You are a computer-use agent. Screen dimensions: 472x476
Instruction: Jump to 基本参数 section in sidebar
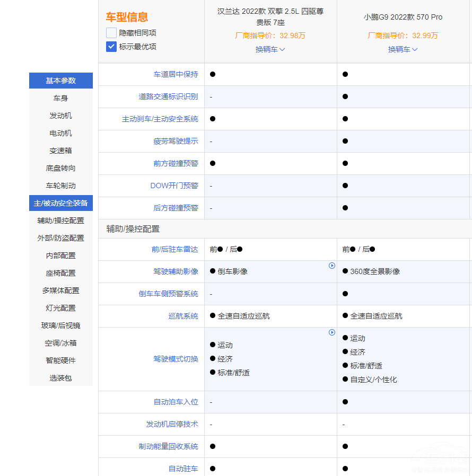61,81
